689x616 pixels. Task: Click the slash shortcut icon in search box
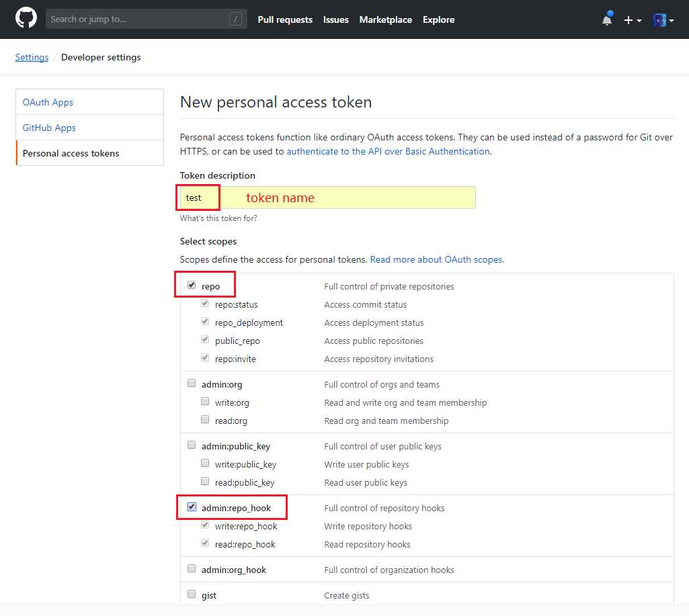point(235,19)
